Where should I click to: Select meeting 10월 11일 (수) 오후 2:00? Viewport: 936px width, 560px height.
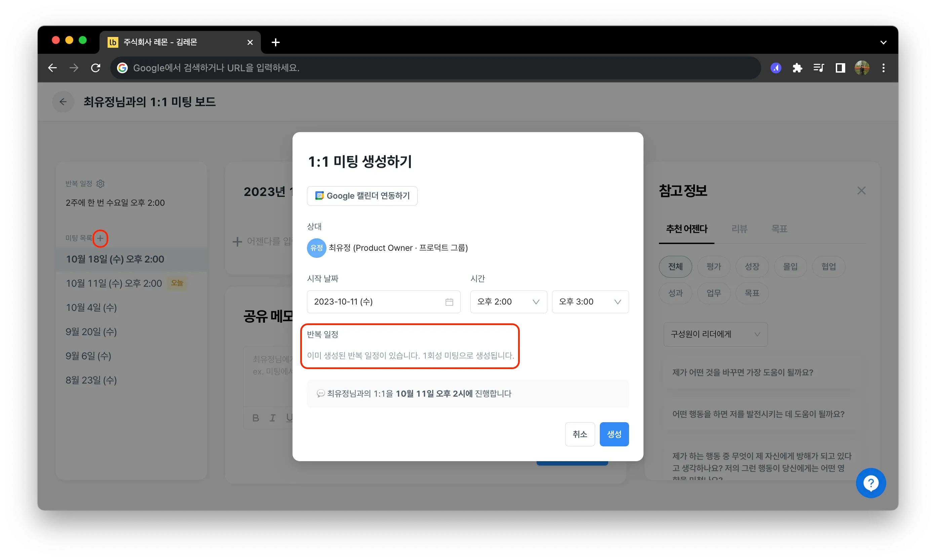pyautogui.click(x=131, y=283)
